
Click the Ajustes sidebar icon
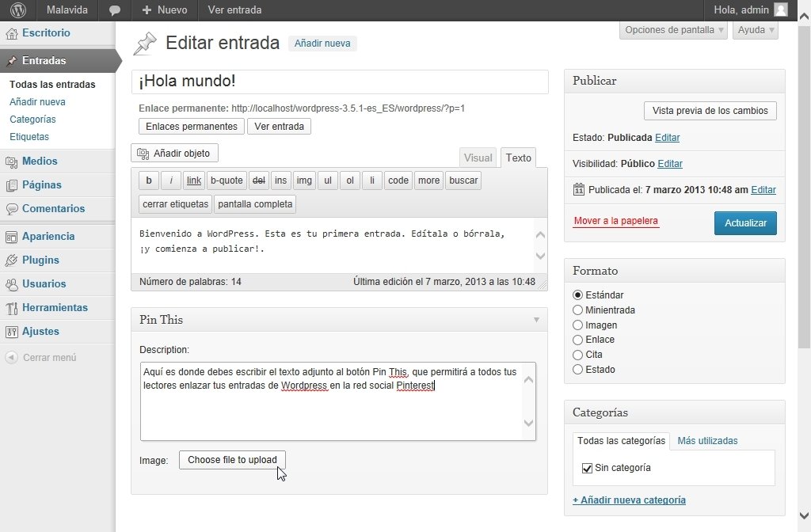tap(11, 332)
